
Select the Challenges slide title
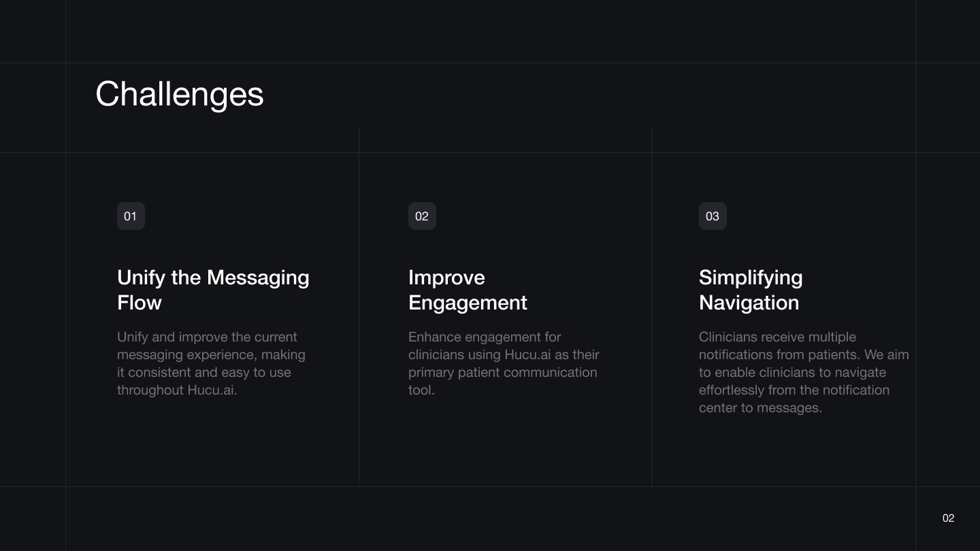click(x=179, y=94)
